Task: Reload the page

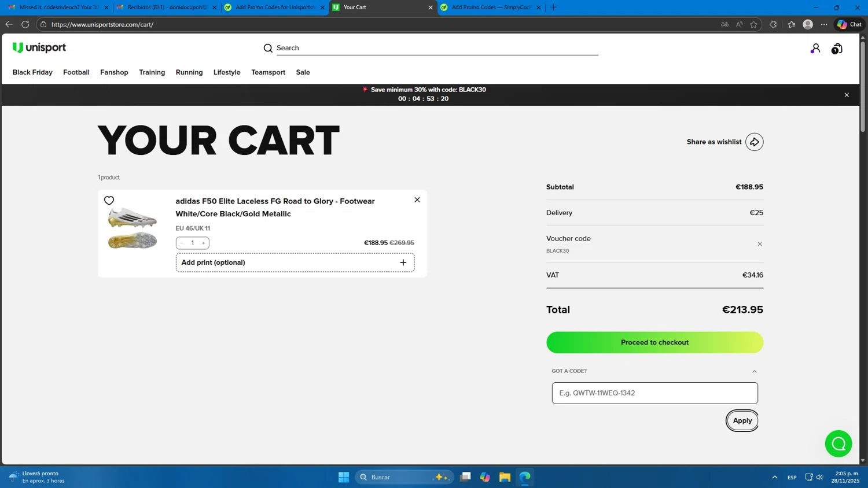Action: point(25,24)
